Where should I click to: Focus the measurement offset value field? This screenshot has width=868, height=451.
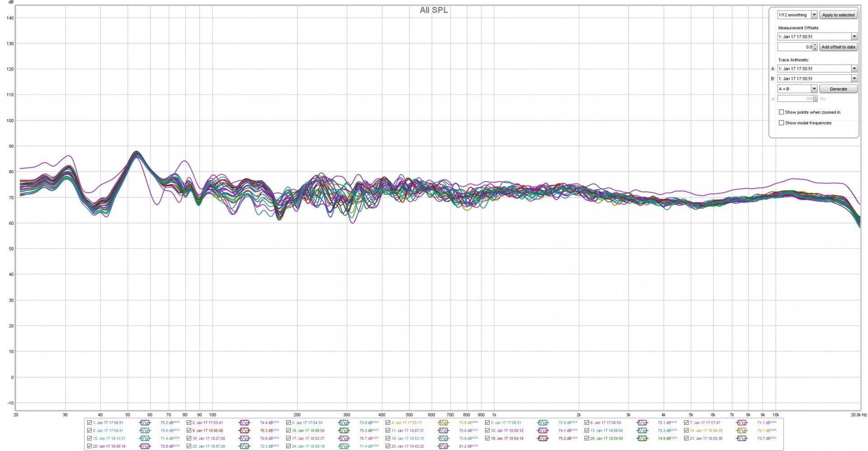click(x=795, y=47)
